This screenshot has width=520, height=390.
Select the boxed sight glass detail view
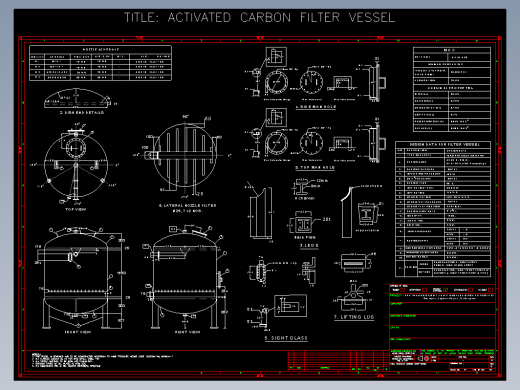[290, 306]
